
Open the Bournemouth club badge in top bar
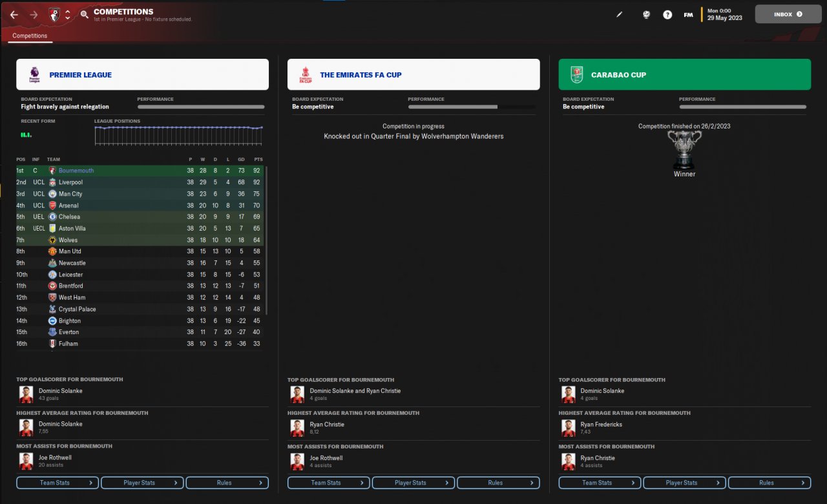(x=54, y=14)
